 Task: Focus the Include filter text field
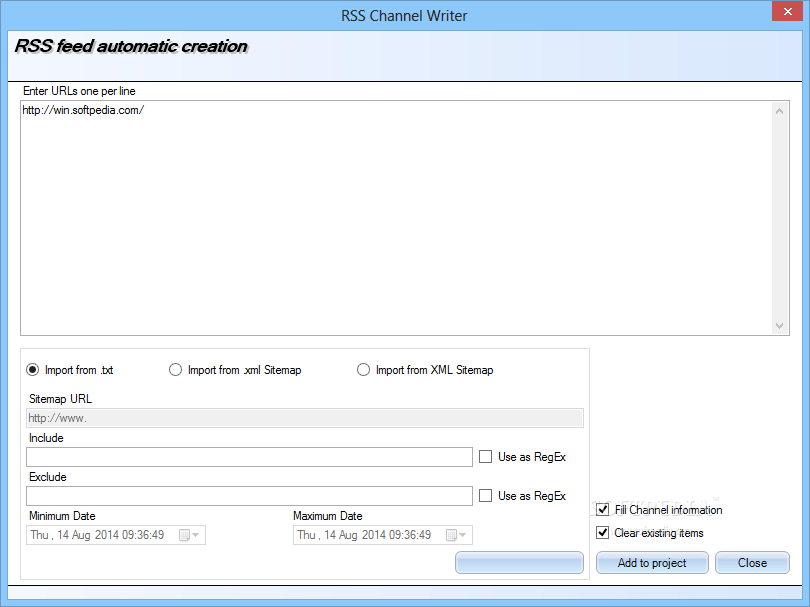tap(250, 457)
